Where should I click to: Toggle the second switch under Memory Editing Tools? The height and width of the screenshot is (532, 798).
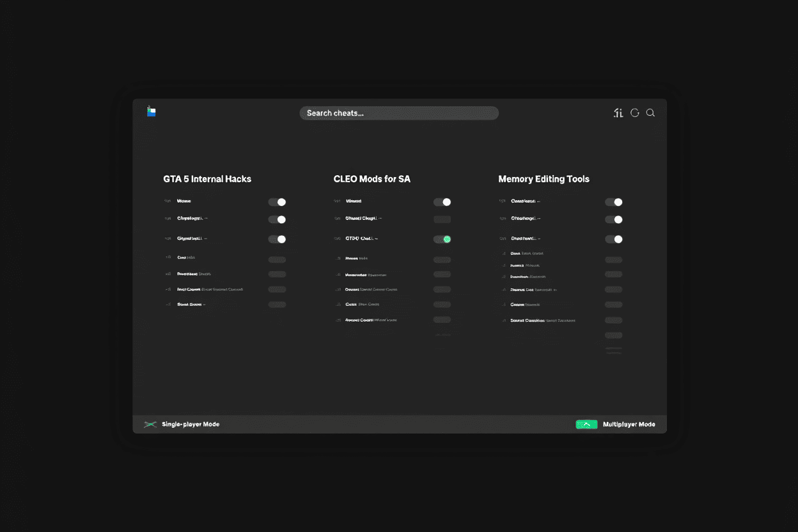point(614,219)
